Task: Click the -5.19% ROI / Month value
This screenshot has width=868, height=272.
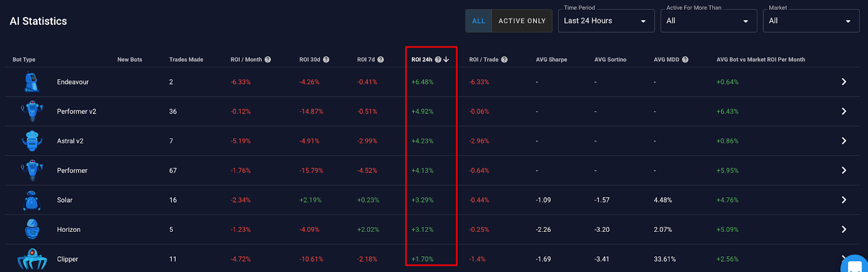Action: click(x=241, y=141)
